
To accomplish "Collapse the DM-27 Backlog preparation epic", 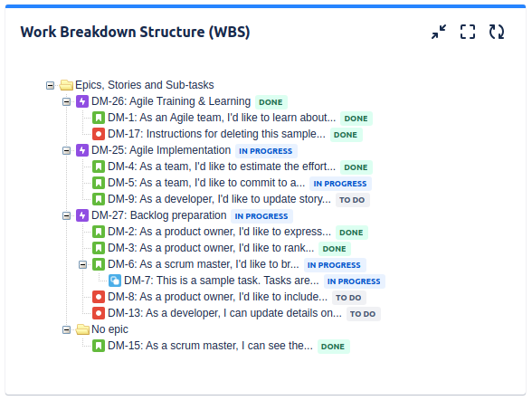I will 66,215.
